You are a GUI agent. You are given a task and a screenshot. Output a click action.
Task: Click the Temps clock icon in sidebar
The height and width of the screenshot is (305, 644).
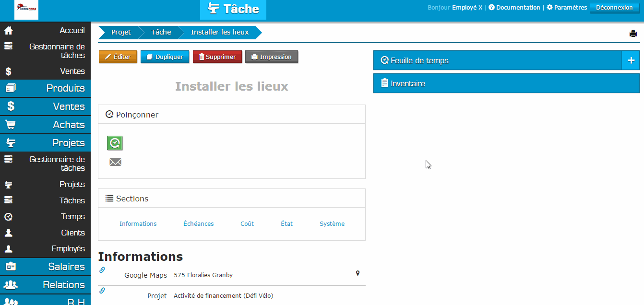pyautogui.click(x=8, y=216)
